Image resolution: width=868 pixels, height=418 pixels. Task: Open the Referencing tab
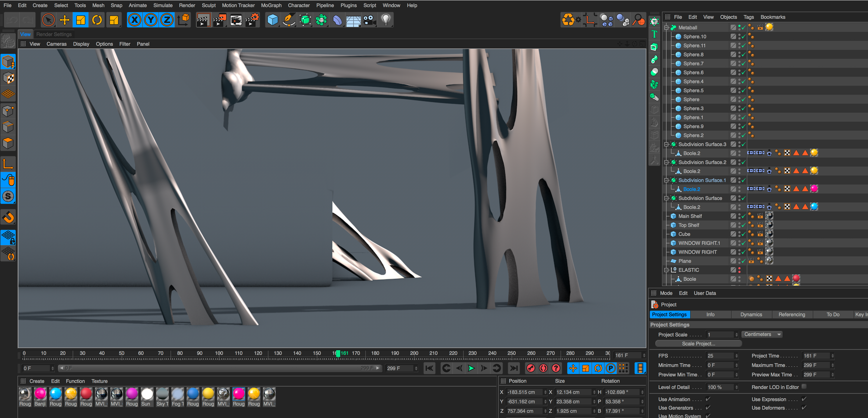[792, 314]
